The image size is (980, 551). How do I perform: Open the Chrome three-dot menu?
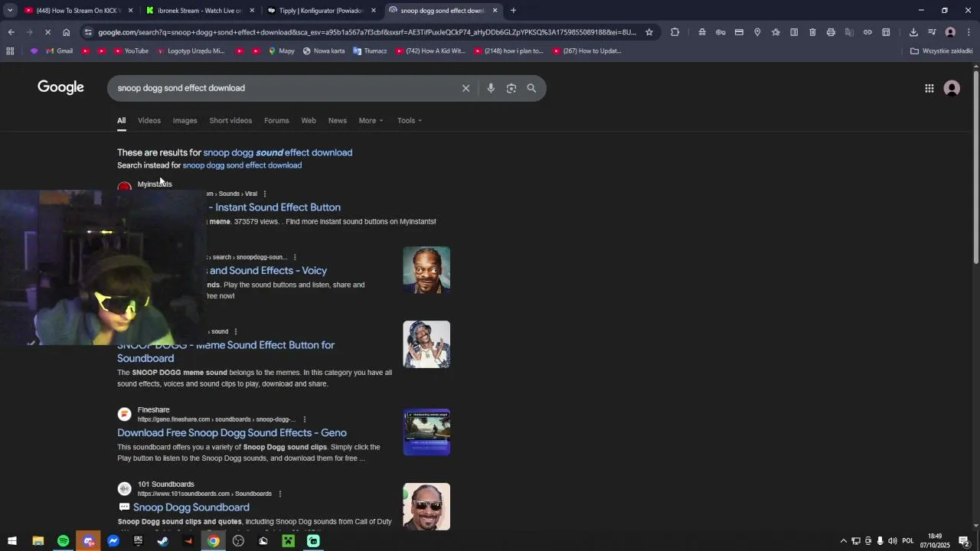point(969,32)
